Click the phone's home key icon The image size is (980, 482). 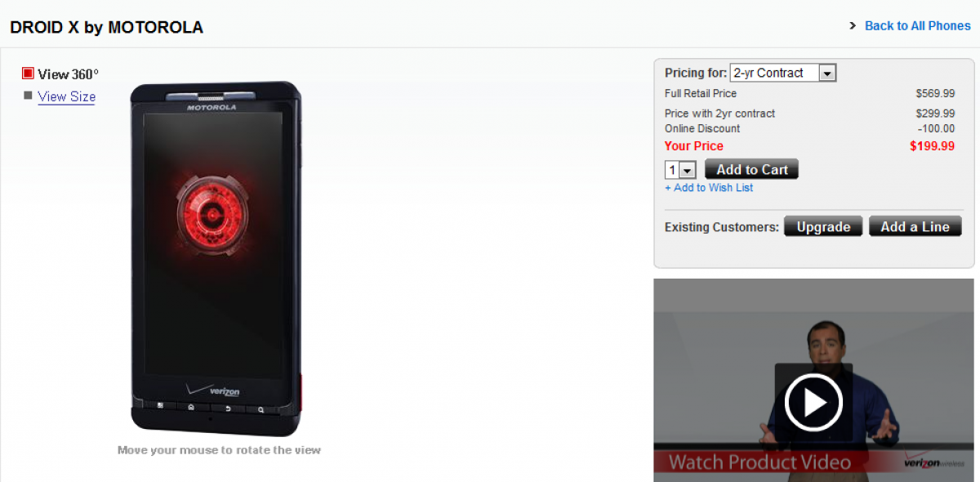(x=191, y=406)
